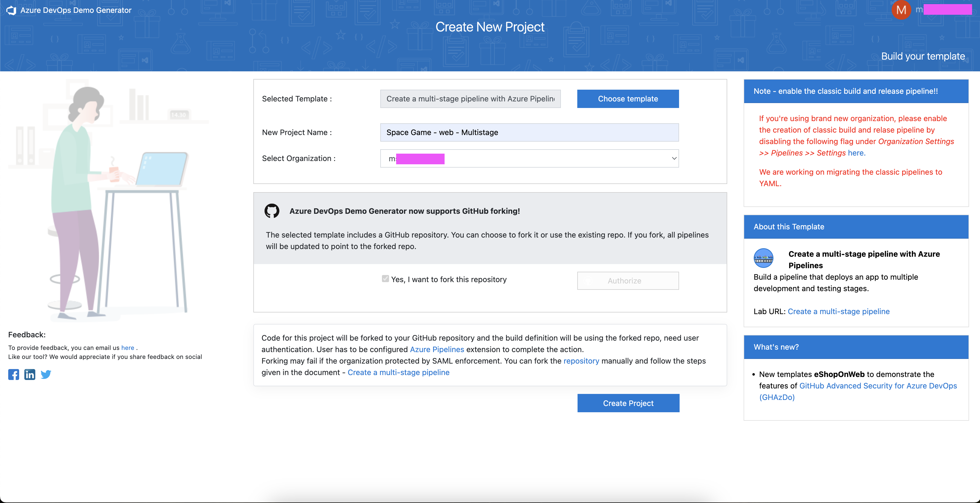Toggle the fork this repository checkbox

point(385,279)
